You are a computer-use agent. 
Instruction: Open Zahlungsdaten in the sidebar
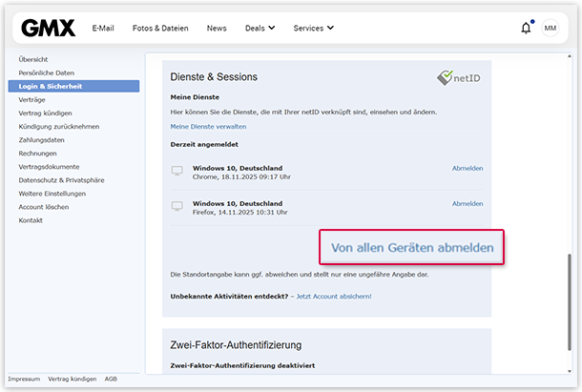(41, 139)
